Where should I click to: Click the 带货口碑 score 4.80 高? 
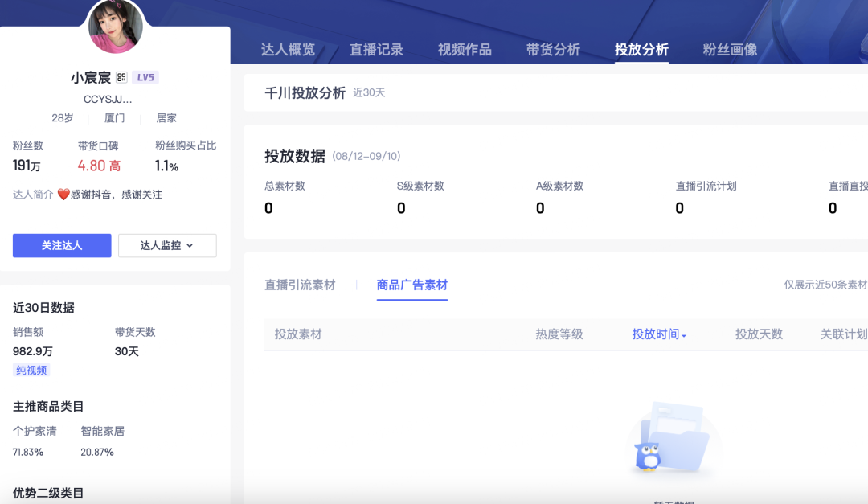point(99,166)
